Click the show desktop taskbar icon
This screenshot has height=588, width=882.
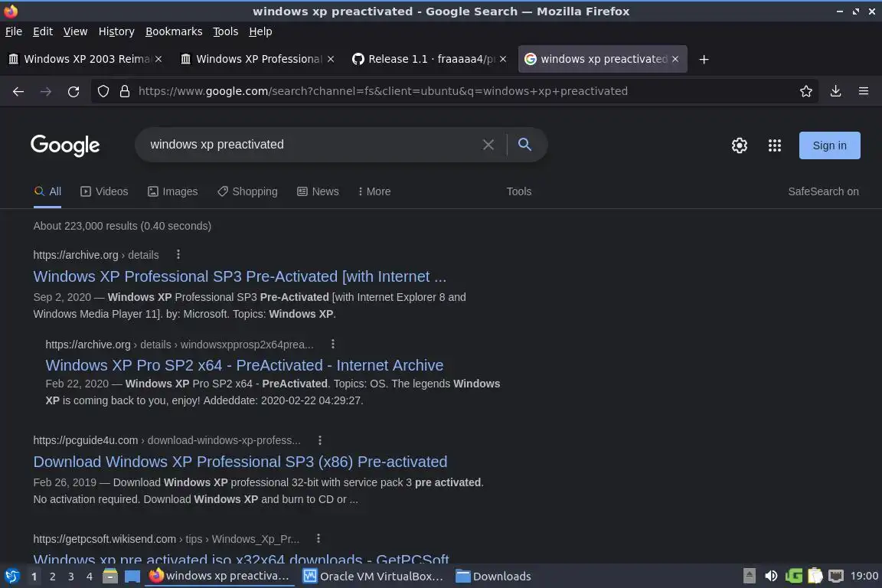(x=132, y=577)
